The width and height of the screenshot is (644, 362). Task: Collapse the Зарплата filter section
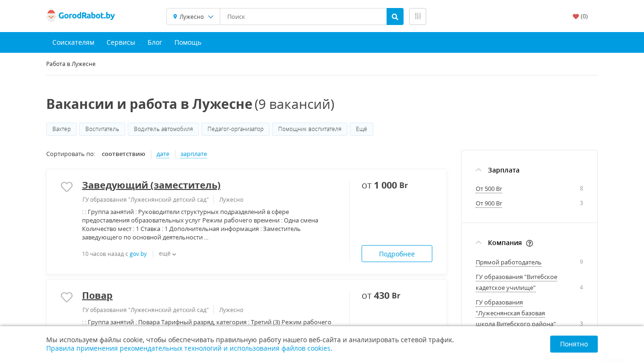pos(479,170)
